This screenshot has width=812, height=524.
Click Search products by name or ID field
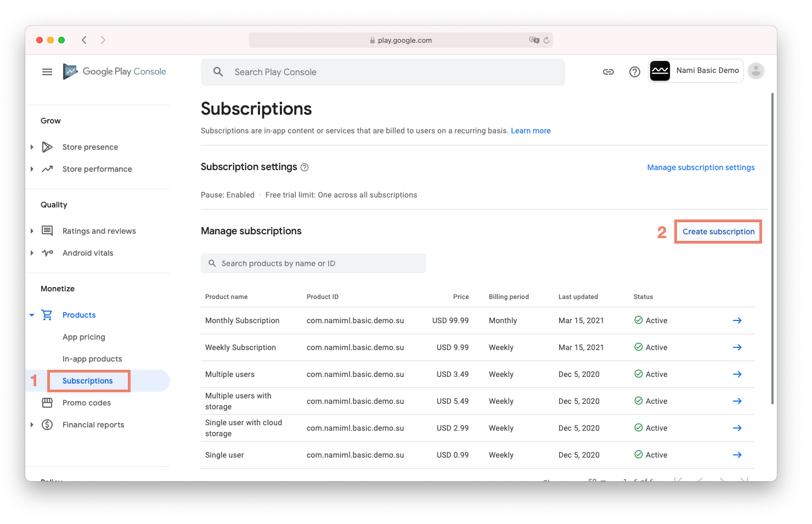[313, 263]
